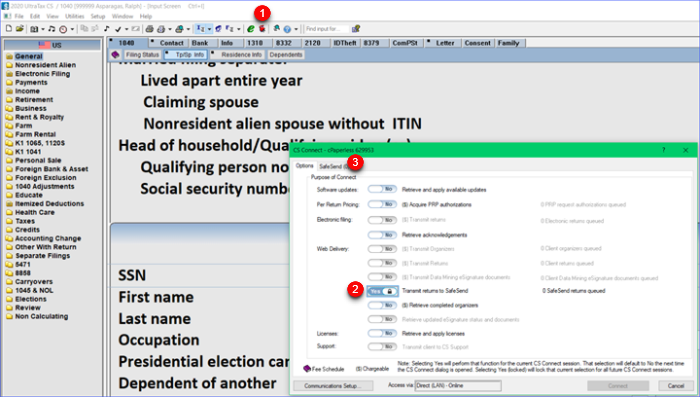Image resolution: width=700 pixels, height=397 pixels.
Task: Switch to the ComPSt tab
Action: (x=405, y=43)
